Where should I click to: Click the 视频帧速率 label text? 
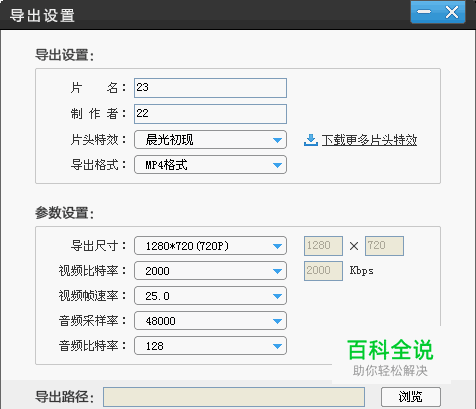(x=92, y=296)
